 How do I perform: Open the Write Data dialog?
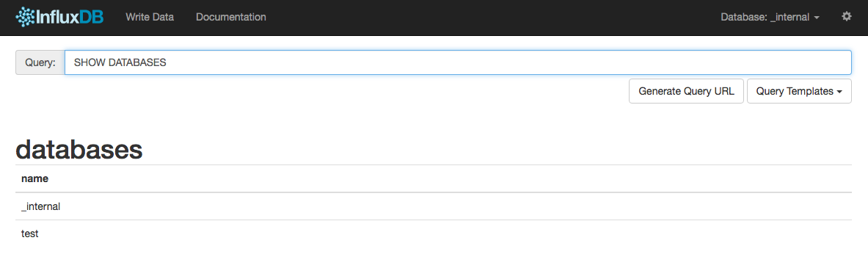[150, 17]
